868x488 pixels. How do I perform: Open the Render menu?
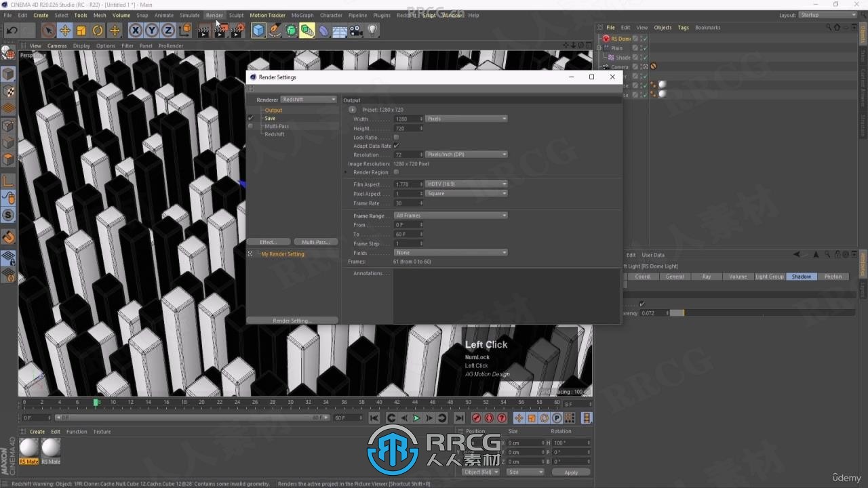click(x=214, y=15)
